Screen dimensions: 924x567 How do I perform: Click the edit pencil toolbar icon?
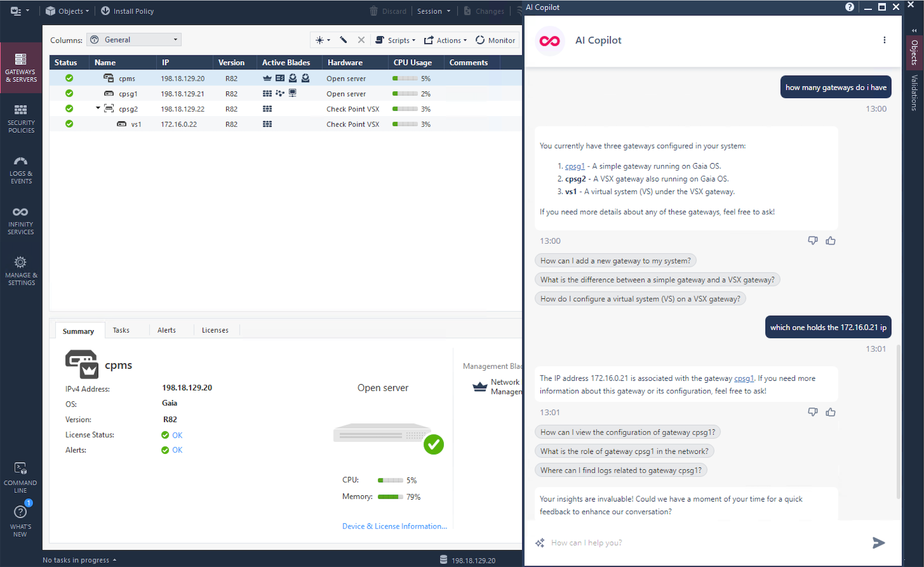[x=343, y=40]
